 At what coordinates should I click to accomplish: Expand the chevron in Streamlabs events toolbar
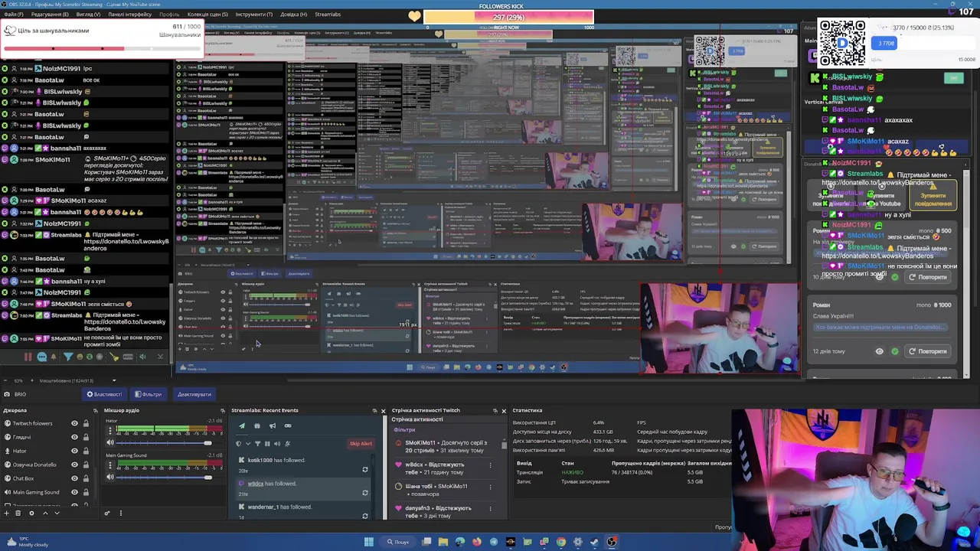point(248,444)
